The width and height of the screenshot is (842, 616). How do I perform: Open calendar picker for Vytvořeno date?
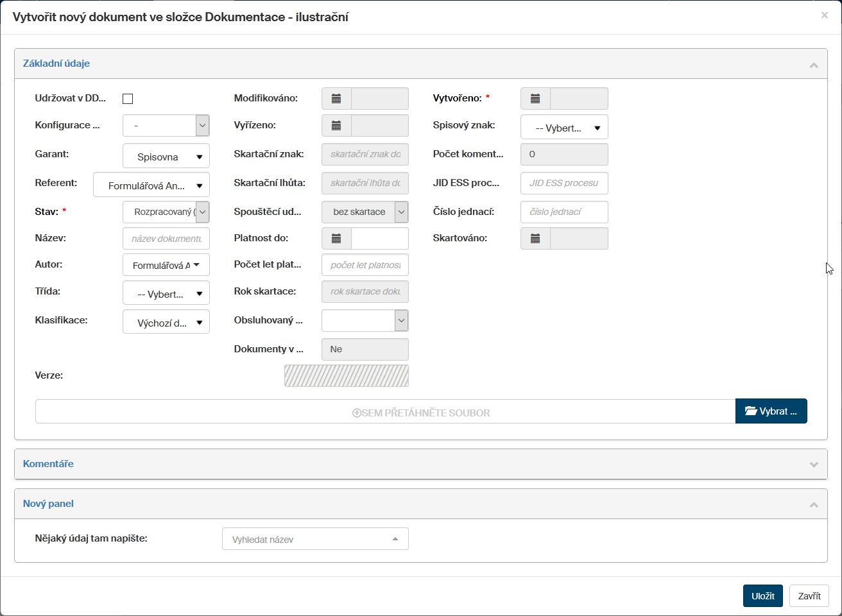point(535,99)
